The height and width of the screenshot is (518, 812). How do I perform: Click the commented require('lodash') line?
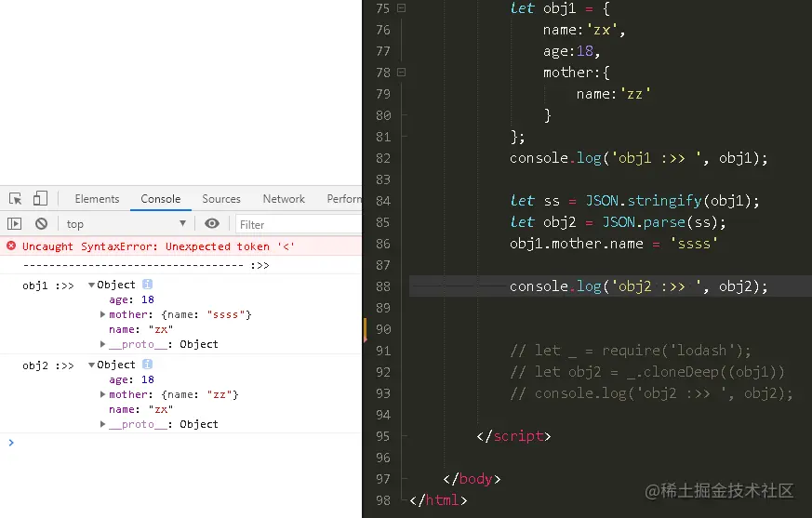pos(631,351)
